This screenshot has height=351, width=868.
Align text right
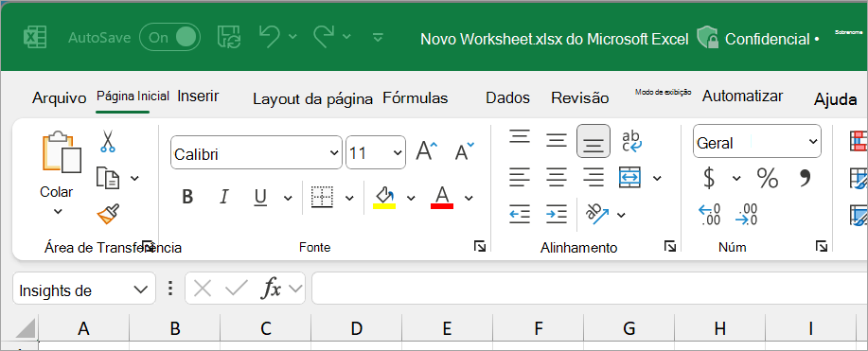[593, 178]
